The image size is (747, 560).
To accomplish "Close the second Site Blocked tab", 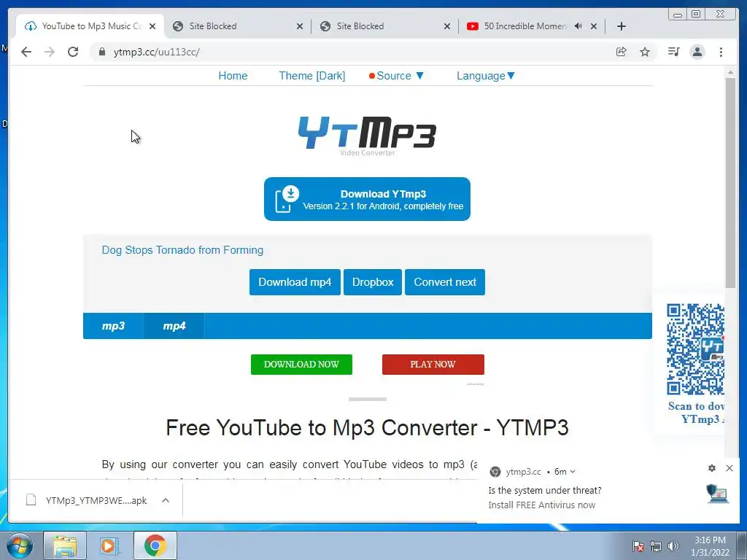I will [447, 26].
